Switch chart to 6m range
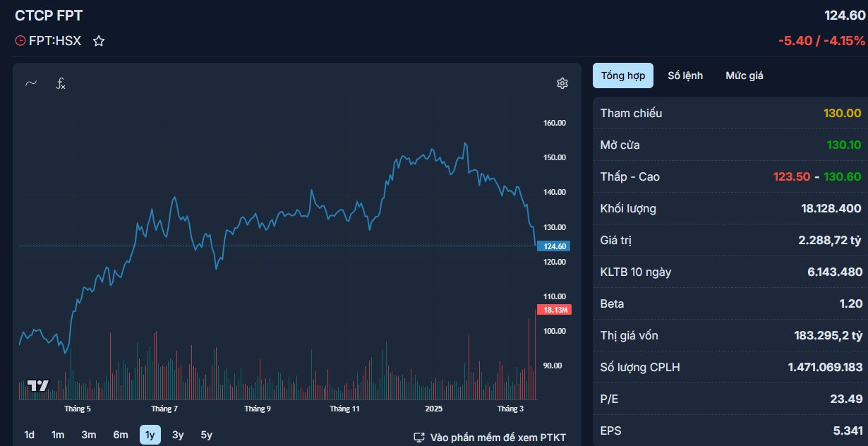868x446 pixels. coord(121,435)
